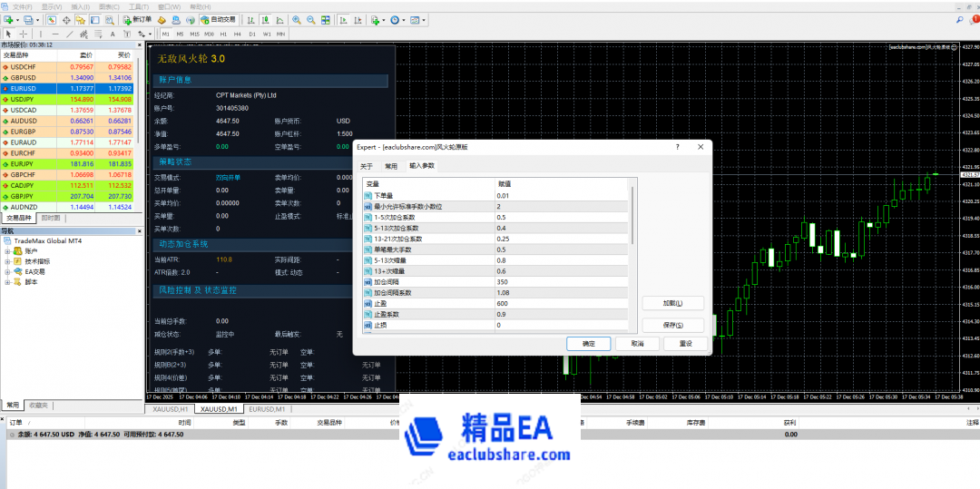This screenshot has width=980, height=489.
Task: Click the zoom out magnifier icon
Action: pos(313,19)
